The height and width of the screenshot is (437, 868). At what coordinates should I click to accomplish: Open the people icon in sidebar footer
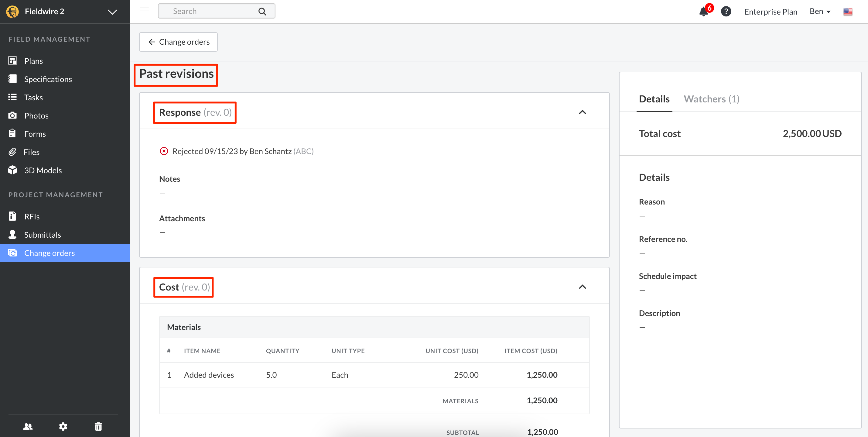pos(28,427)
